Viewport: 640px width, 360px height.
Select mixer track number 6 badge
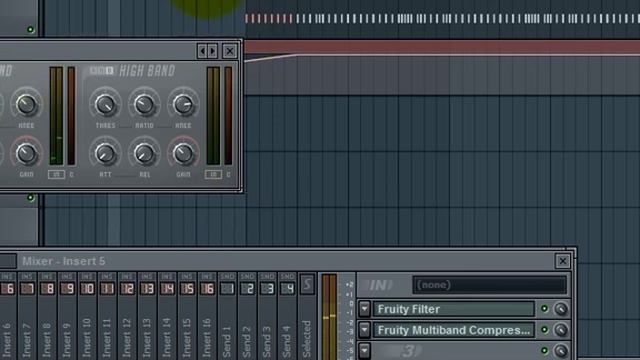click(8, 289)
